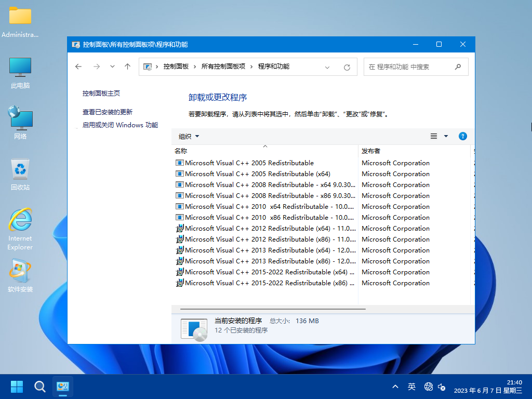
Task: Click the up one level arrow
Action: tap(127, 66)
